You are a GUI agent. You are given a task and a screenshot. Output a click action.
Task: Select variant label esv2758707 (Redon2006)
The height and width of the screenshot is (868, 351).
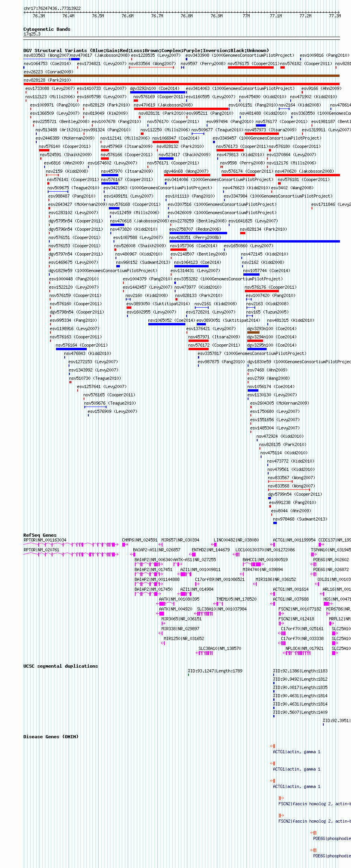(x=195, y=229)
